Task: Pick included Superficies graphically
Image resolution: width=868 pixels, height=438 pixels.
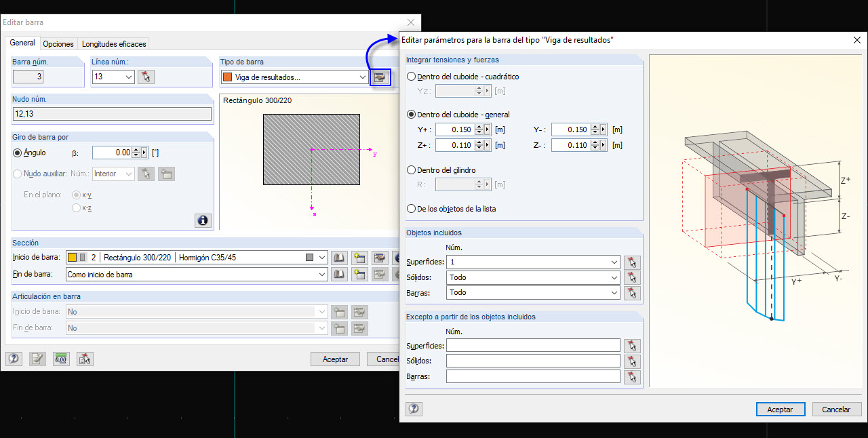Action: (632, 262)
